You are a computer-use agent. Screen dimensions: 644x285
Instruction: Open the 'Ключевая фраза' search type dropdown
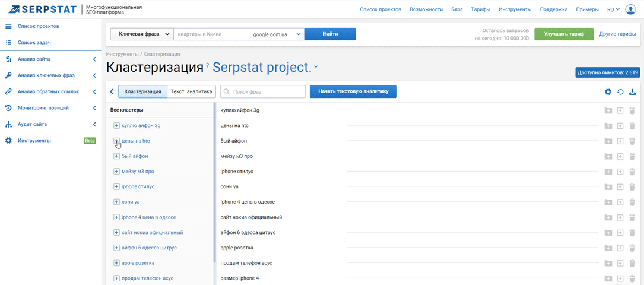[x=142, y=34]
